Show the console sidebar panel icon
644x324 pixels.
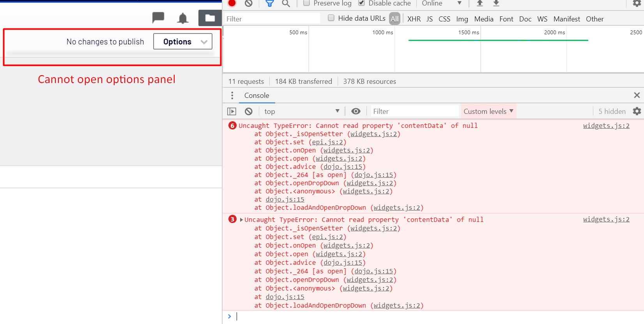[x=232, y=112]
